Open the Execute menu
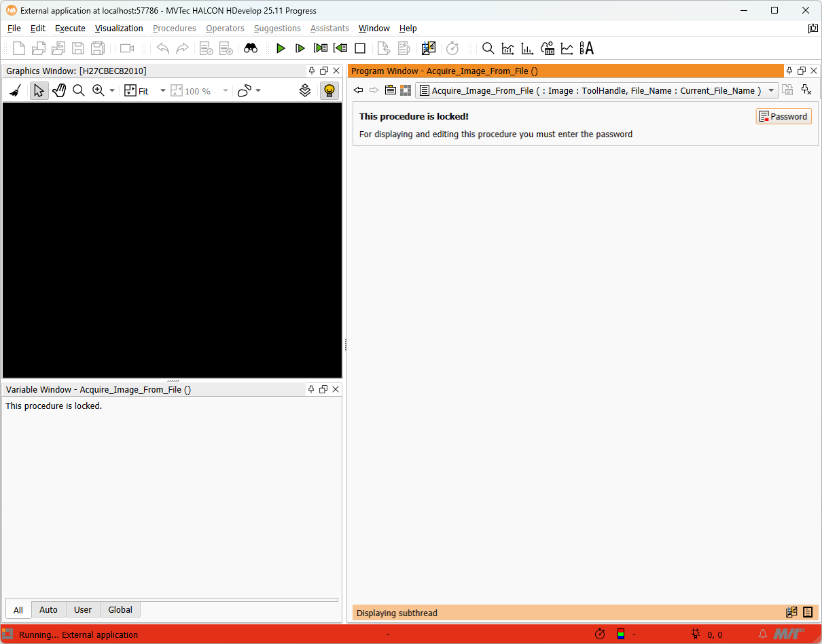The width and height of the screenshot is (822, 644). pyautogui.click(x=70, y=29)
